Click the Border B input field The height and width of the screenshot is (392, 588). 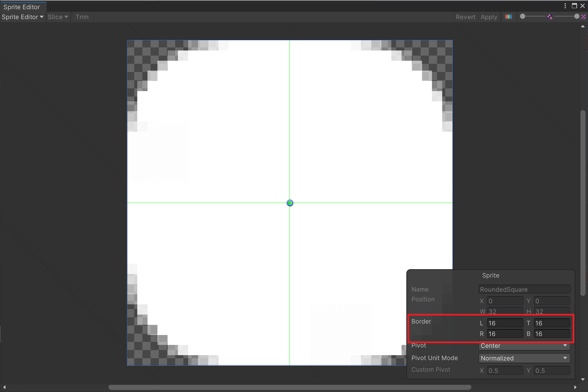(x=551, y=334)
